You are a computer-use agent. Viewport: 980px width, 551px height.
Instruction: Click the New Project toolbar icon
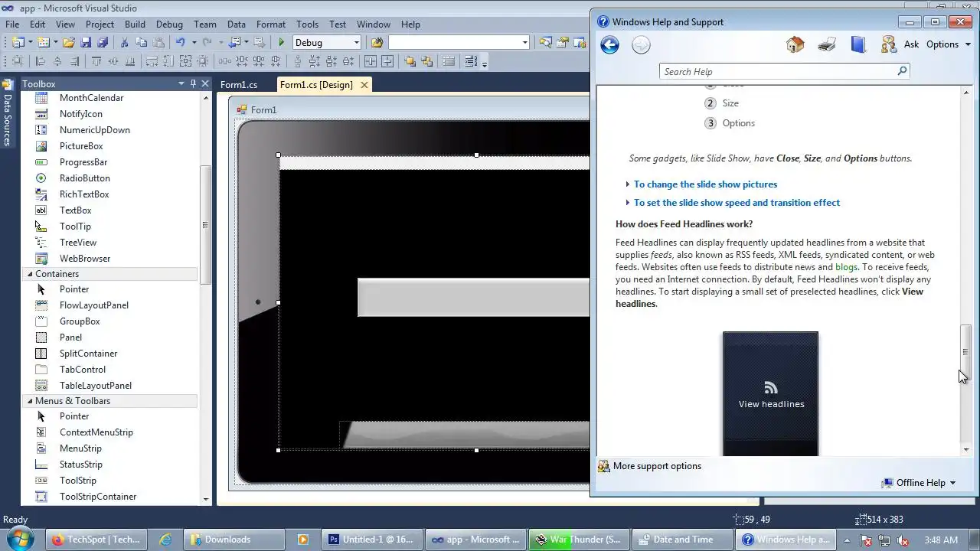(18, 42)
